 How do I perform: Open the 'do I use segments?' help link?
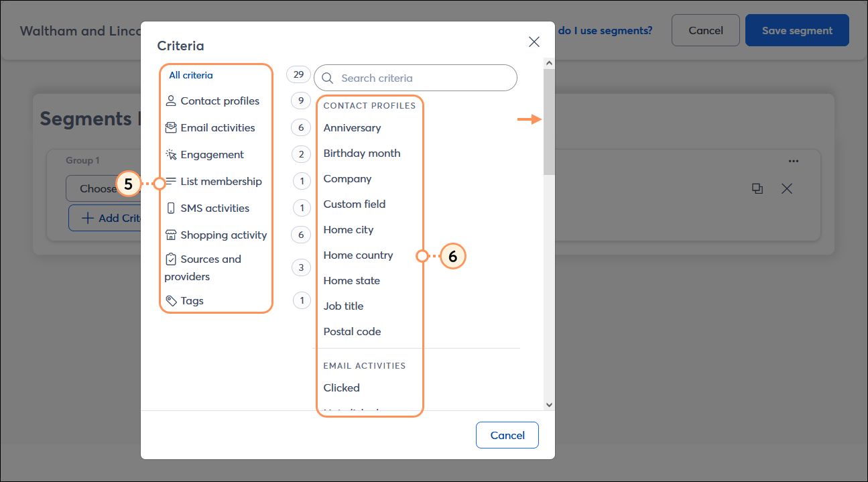605,30
